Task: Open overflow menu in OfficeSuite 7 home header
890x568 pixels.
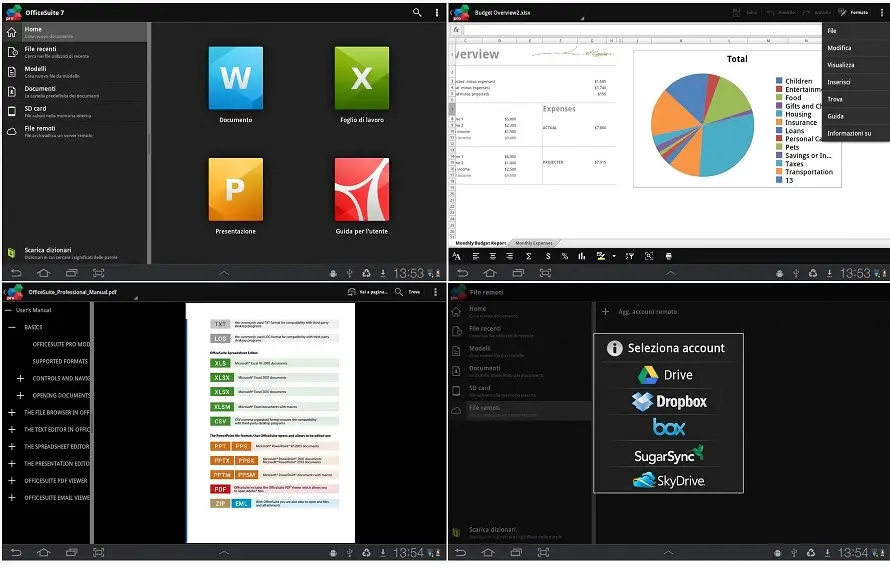Action: (436, 12)
